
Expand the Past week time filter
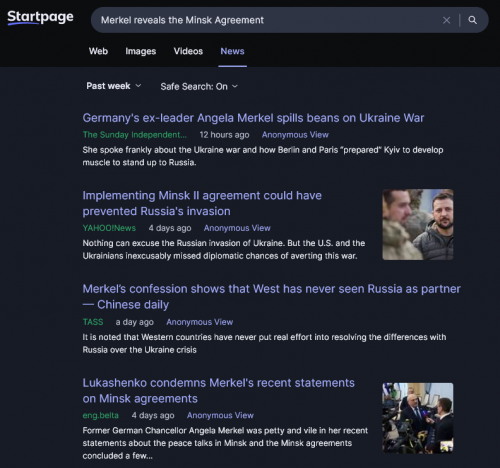[114, 86]
